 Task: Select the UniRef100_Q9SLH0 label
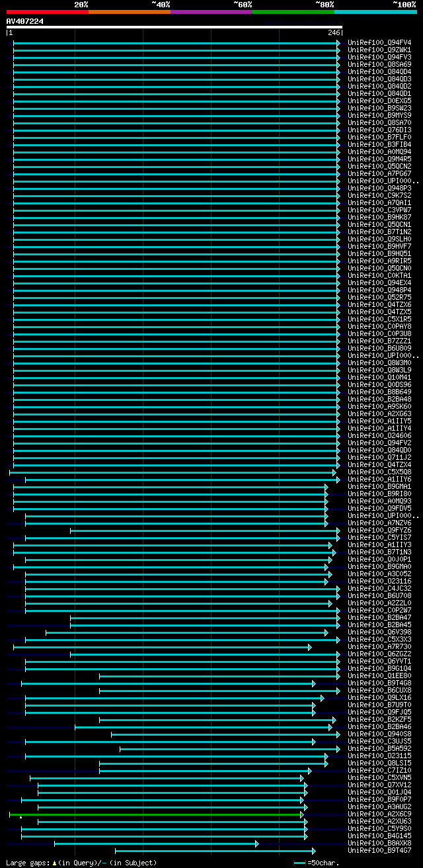point(379,239)
